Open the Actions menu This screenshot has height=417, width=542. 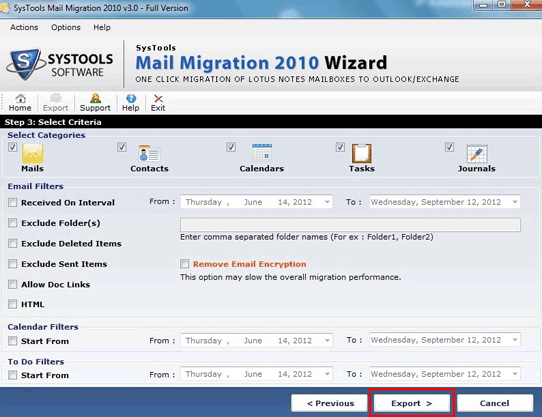tap(24, 27)
